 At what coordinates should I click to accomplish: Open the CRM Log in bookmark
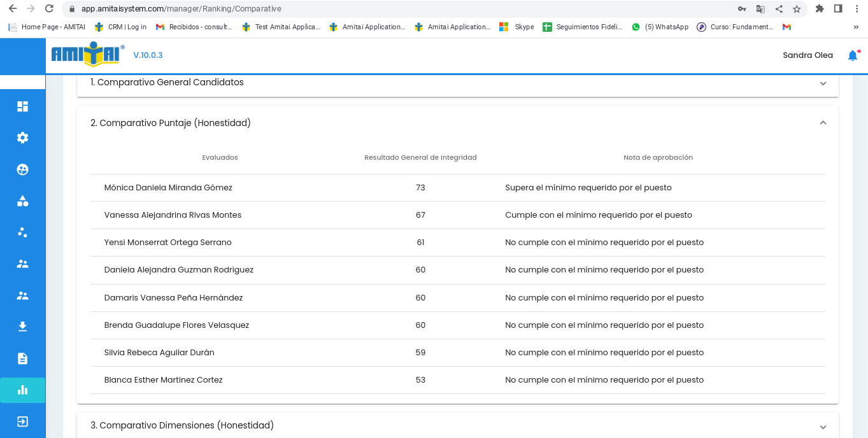[x=120, y=27]
